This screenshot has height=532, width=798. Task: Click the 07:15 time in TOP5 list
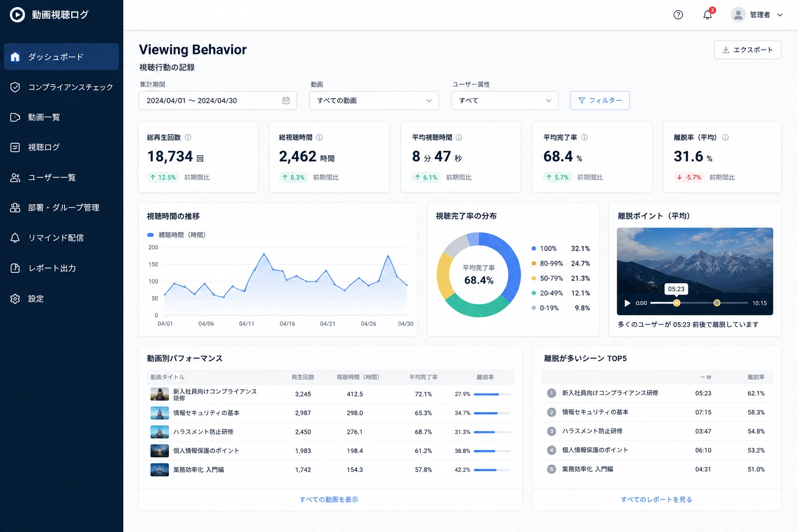click(x=703, y=413)
